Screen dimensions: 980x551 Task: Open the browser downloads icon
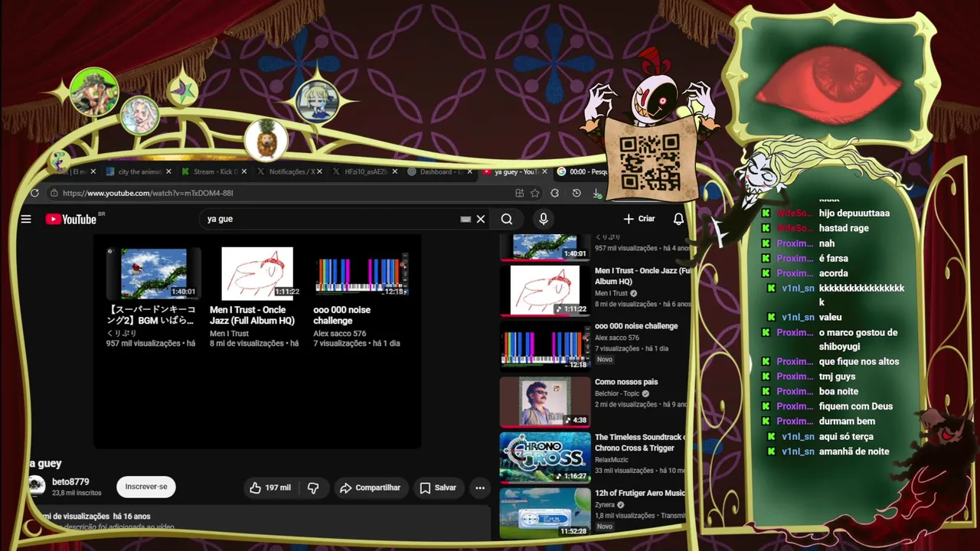(598, 194)
